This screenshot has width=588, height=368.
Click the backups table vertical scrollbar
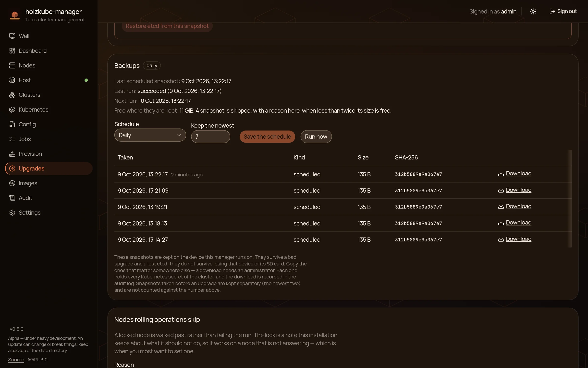[x=570, y=198]
